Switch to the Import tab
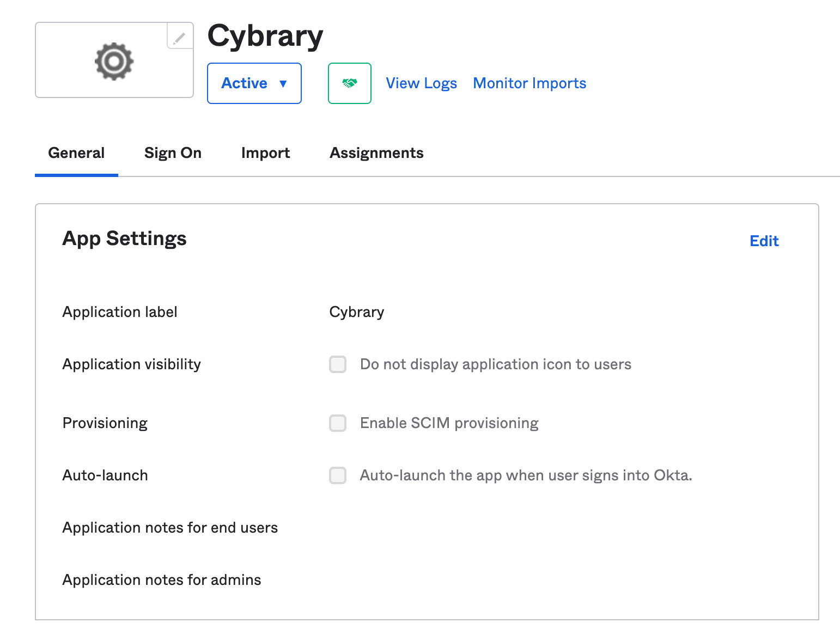The height and width of the screenshot is (635, 840). point(265,153)
